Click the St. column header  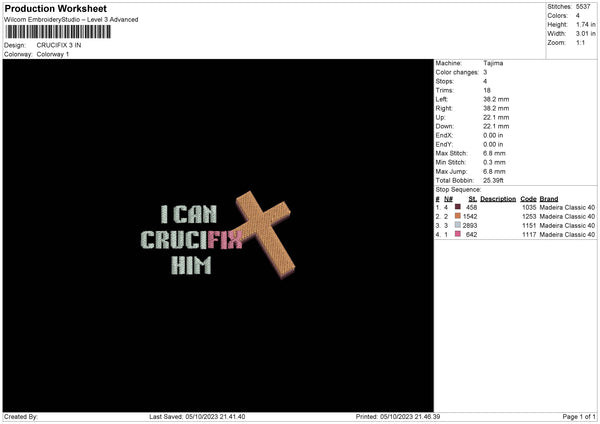pos(473,199)
